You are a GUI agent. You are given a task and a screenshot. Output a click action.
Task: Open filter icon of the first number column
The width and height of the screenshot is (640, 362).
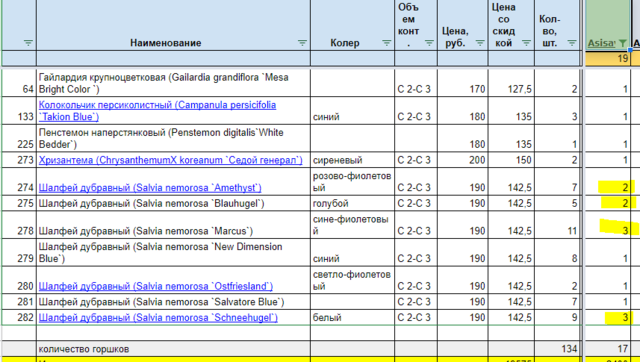[28, 43]
